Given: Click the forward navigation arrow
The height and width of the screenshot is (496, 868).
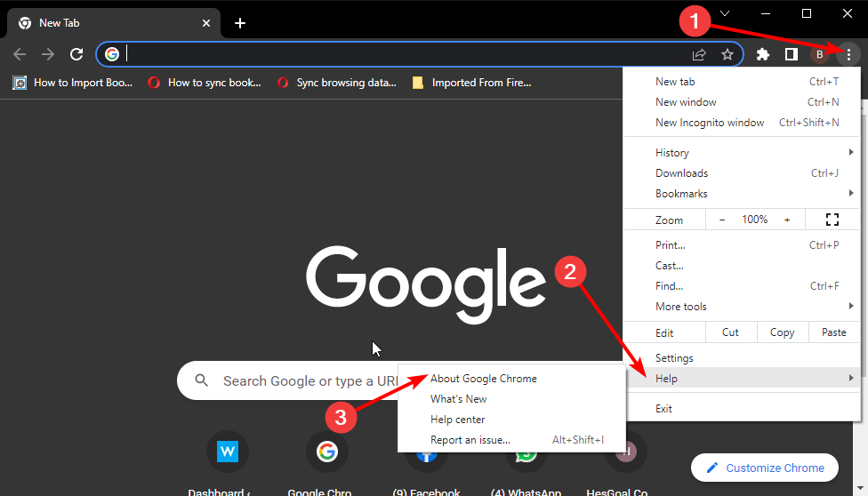Looking at the screenshot, I should coord(48,54).
